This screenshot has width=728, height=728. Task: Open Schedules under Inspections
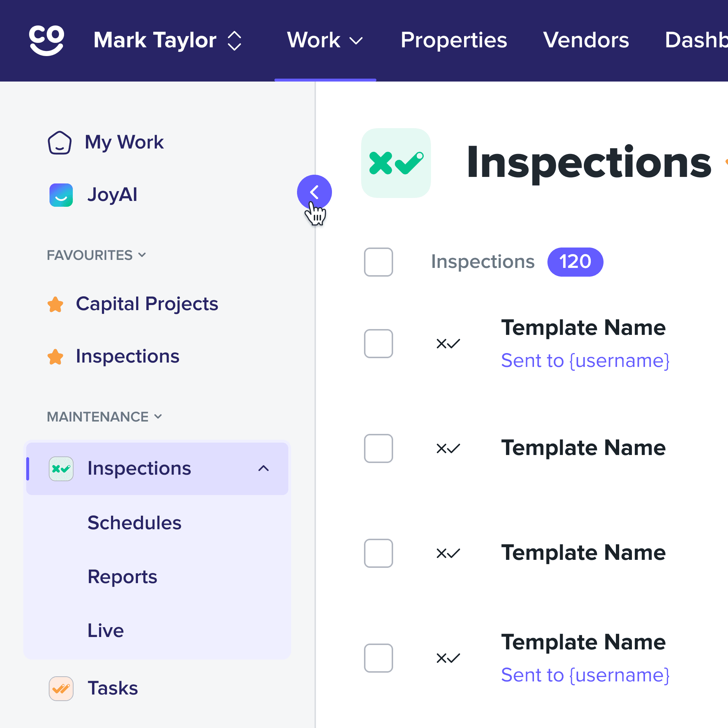tap(134, 523)
